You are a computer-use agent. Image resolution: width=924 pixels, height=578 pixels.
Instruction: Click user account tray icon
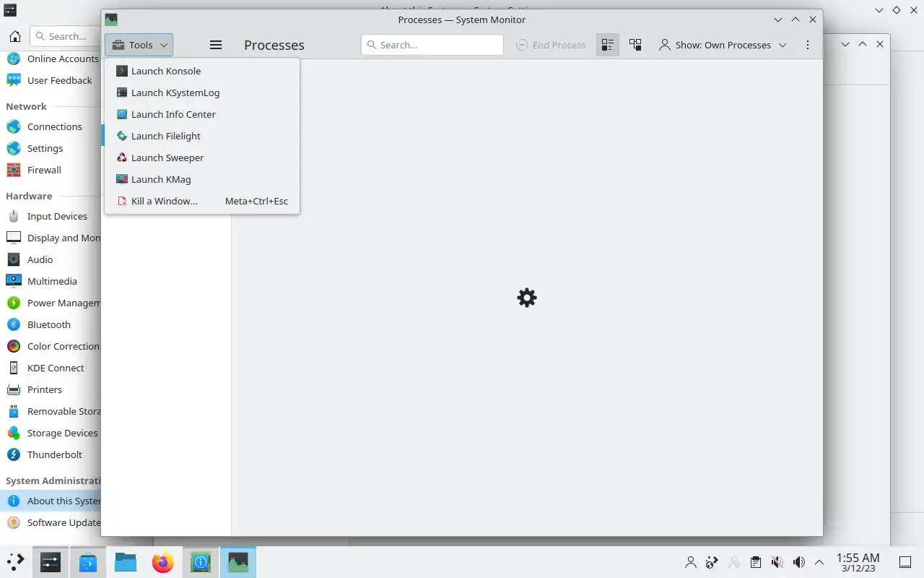(691, 562)
